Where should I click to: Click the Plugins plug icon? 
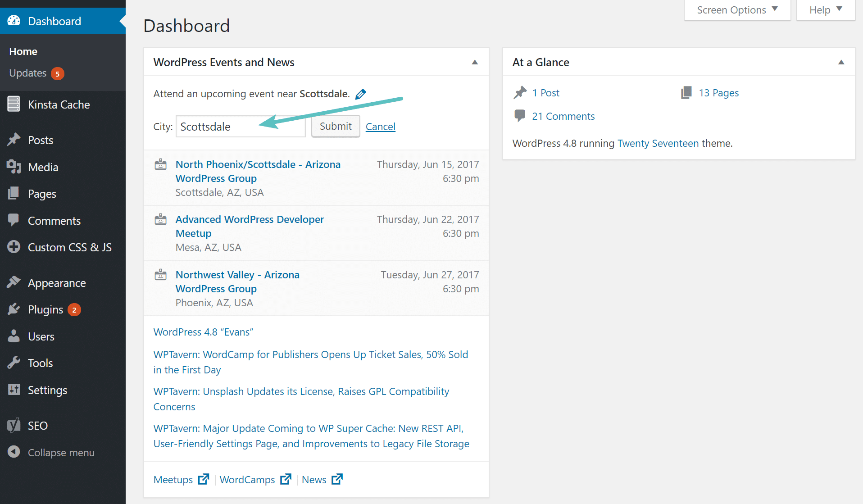[14, 309]
